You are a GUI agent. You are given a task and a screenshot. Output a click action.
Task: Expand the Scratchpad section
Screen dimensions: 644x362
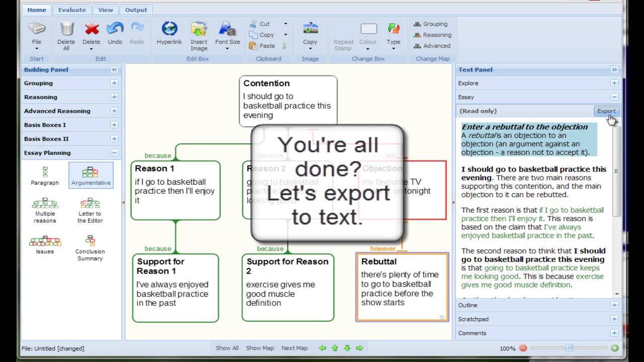(614, 319)
